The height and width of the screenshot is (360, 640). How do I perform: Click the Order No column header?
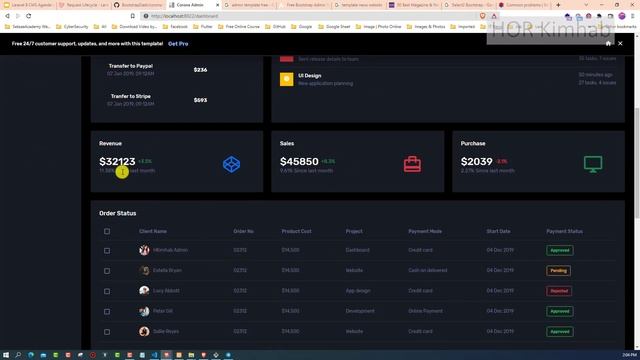(243, 231)
